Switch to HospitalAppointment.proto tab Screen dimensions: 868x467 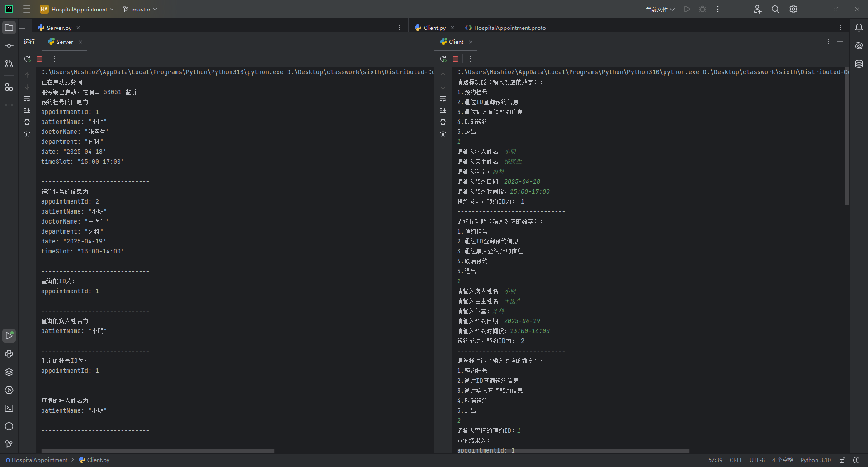(x=505, y=28)
